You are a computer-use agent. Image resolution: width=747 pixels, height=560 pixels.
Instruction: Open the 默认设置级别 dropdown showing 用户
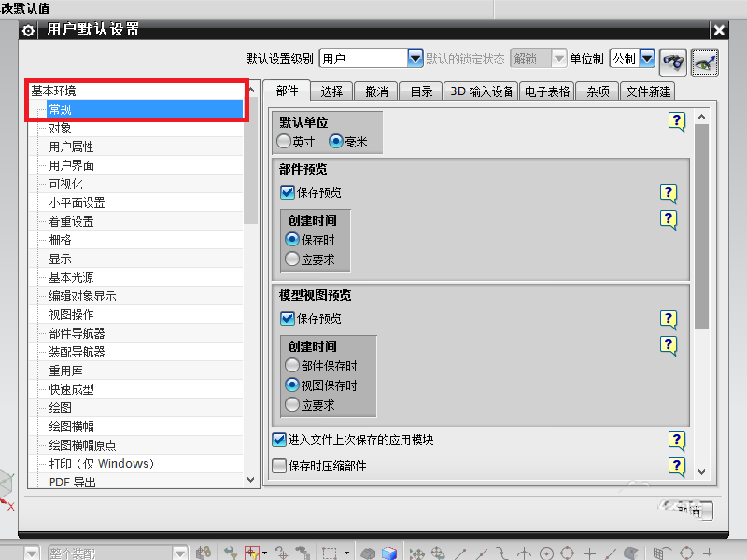414,57
